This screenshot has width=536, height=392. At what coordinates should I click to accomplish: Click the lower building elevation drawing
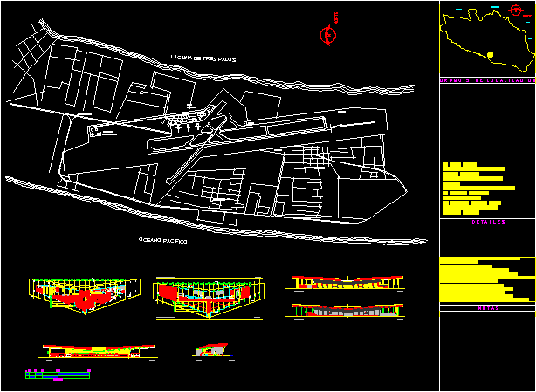(347, 310)
